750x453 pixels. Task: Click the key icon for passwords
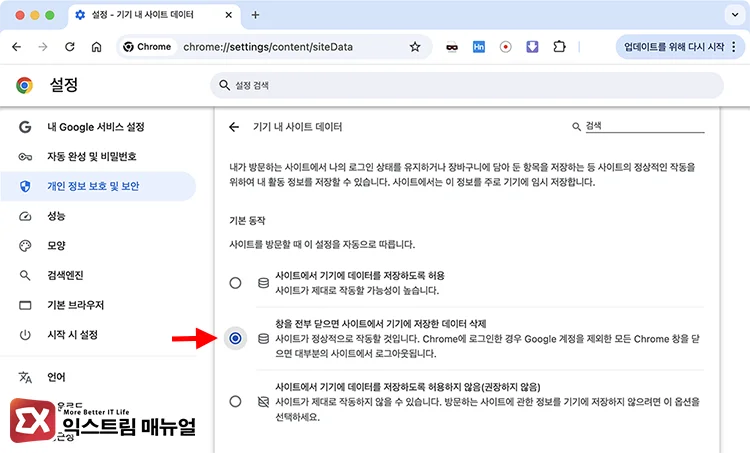pos(25,157)
